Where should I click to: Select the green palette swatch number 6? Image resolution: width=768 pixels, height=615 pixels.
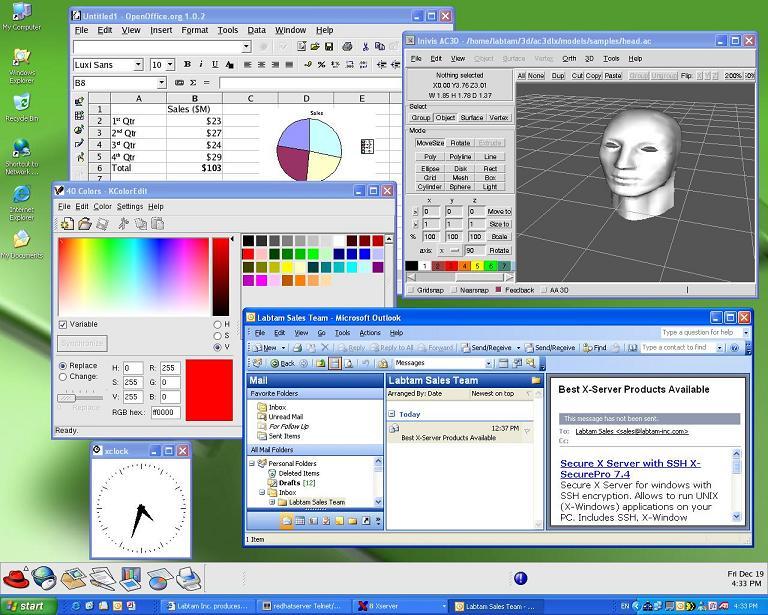491,266
